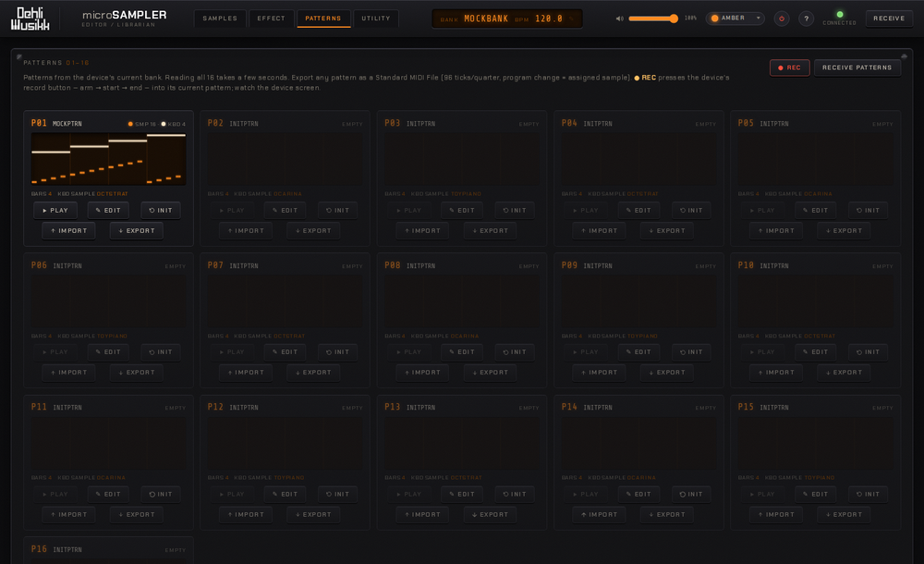The image size is (924, 564).
Task: Click the P01 pattern piano-roll thumbnail
Action: (x=108, y=159)
